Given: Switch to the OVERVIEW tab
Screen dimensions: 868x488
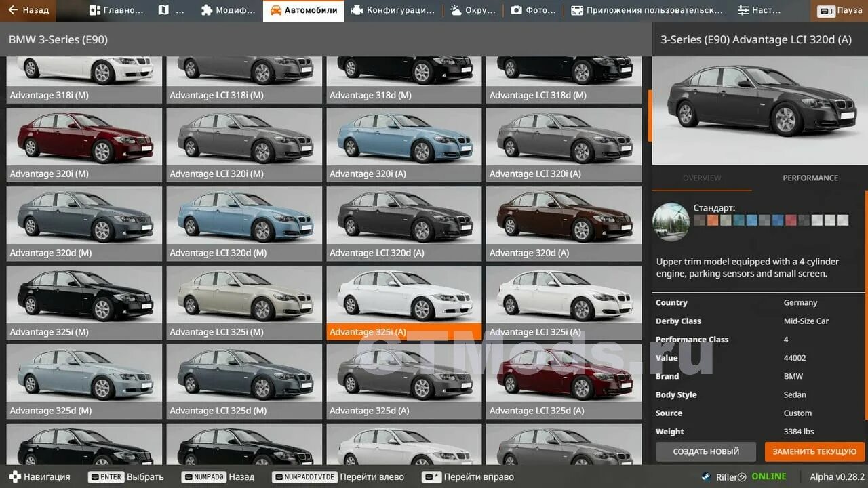Looking at the screenshot, I should (x=702, y=178).
